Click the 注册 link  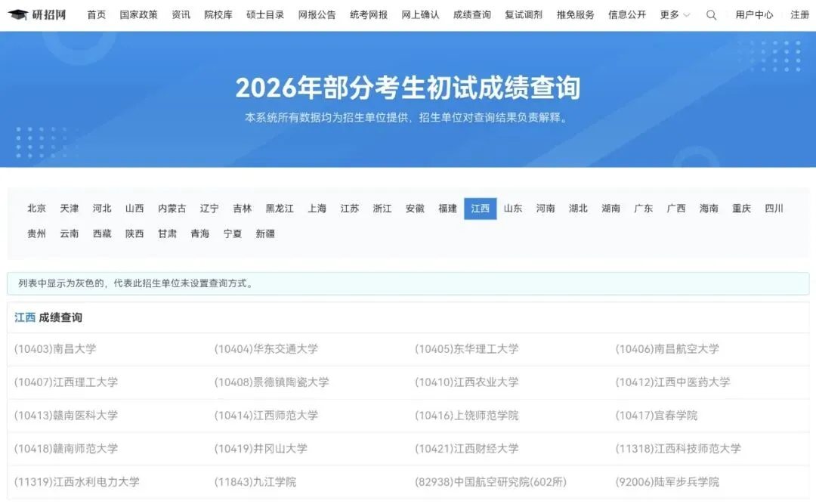pos(800,14)
